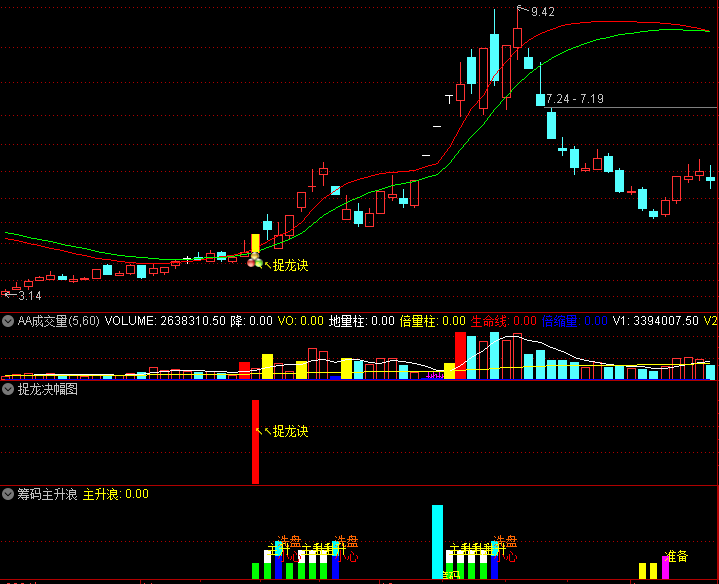Click the 筹码主升浪 indicator title
Image resolution: width=719 pixels, height=584 pixels.
47,494
